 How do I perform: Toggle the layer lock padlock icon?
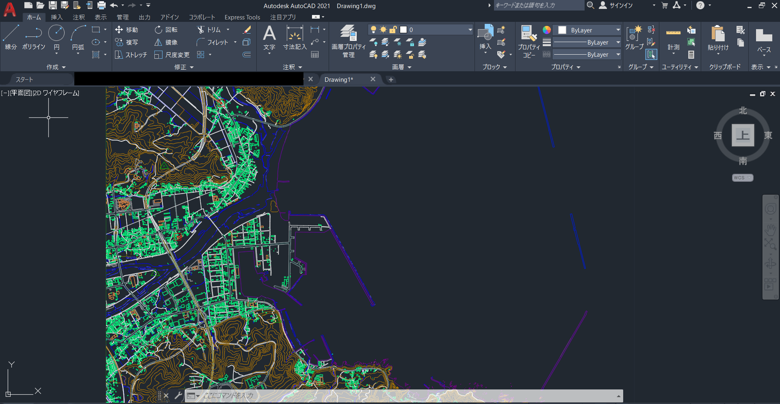392,30
